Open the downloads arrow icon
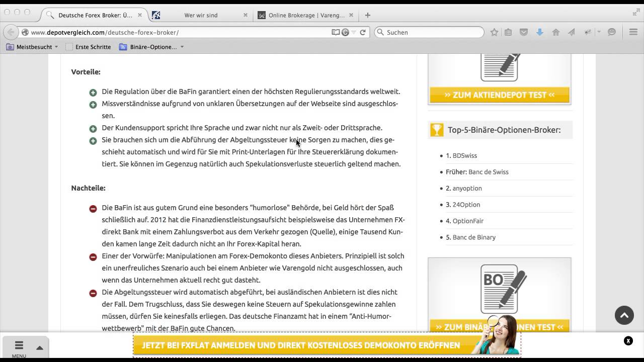Image resolution: width=644 pixels, height=362 pixels. [x=540, y=32]
